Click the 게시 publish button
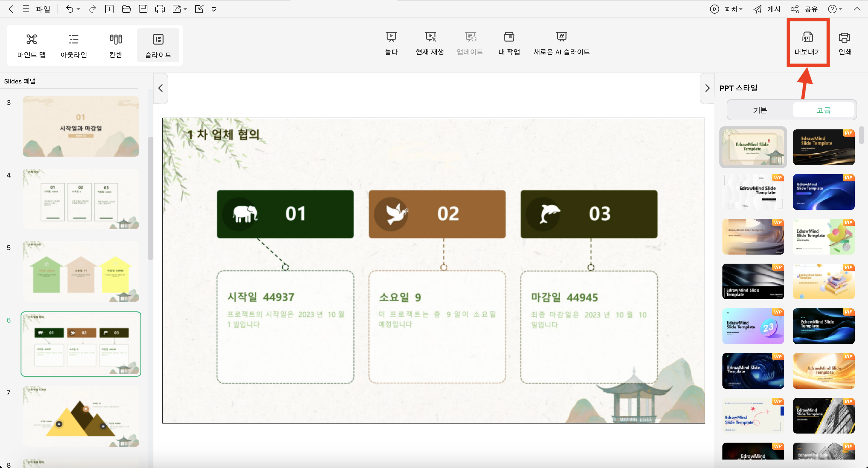Screen dimensions: 868x468 tap(767, 9)
